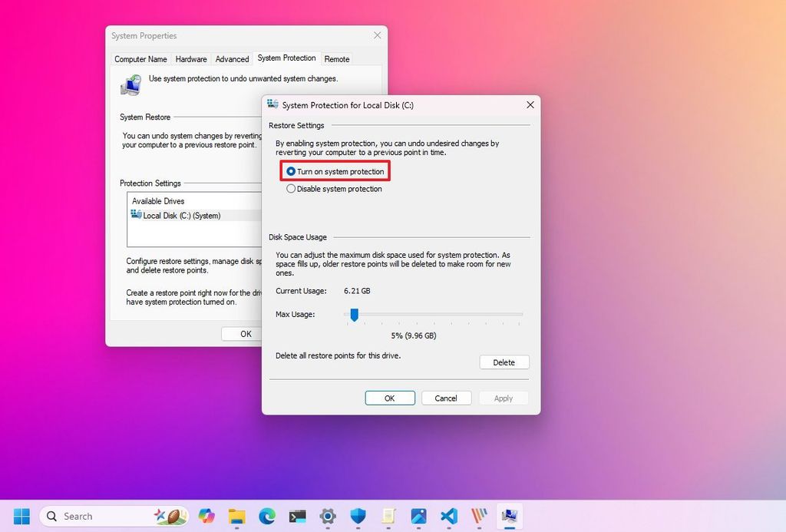The height and width of the screenshot is (532, 786).
Task: Open the Settings gear icon on taskbar
Action: [x=327, y=516]
